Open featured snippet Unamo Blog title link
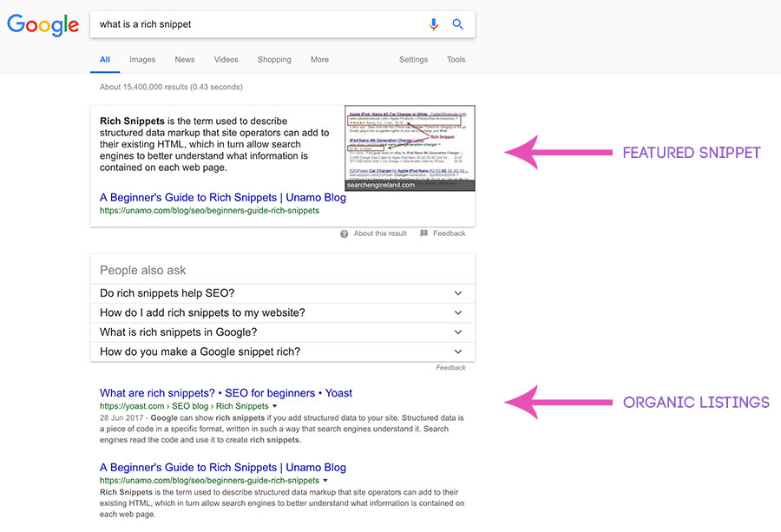 [223, 198]
